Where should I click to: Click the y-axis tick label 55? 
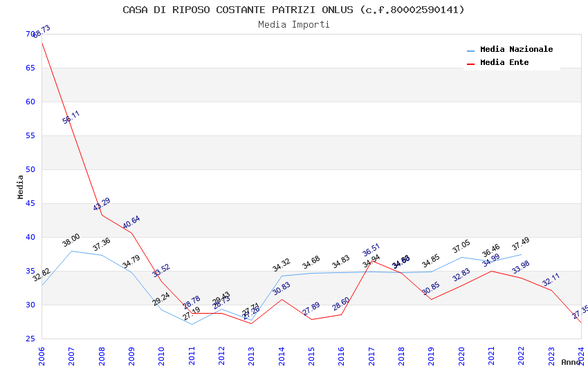click(30, 135)
